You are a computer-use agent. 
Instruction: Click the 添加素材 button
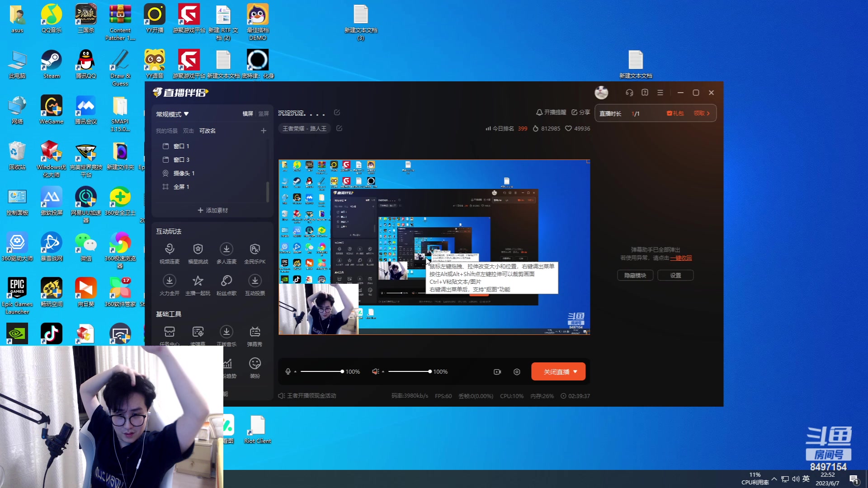pyautogui.click(x=212, y=211)
